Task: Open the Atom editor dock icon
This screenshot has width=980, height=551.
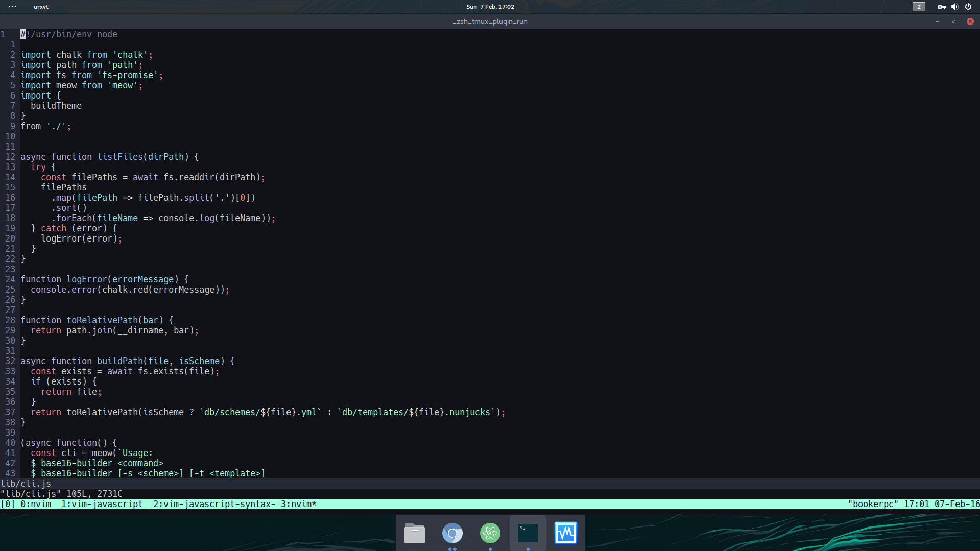Action: (x=490, y=533)
